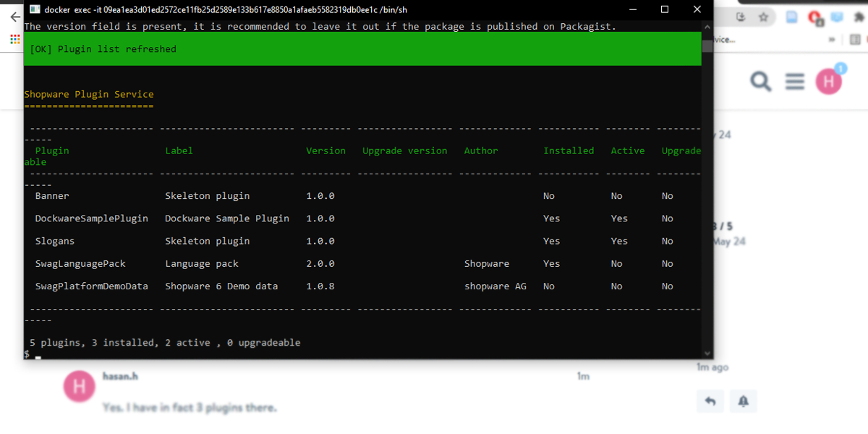The height and width of the screenshot is (434, 868).
Task: Click the terminal window console icon
Action: click(x=34, y=9)
